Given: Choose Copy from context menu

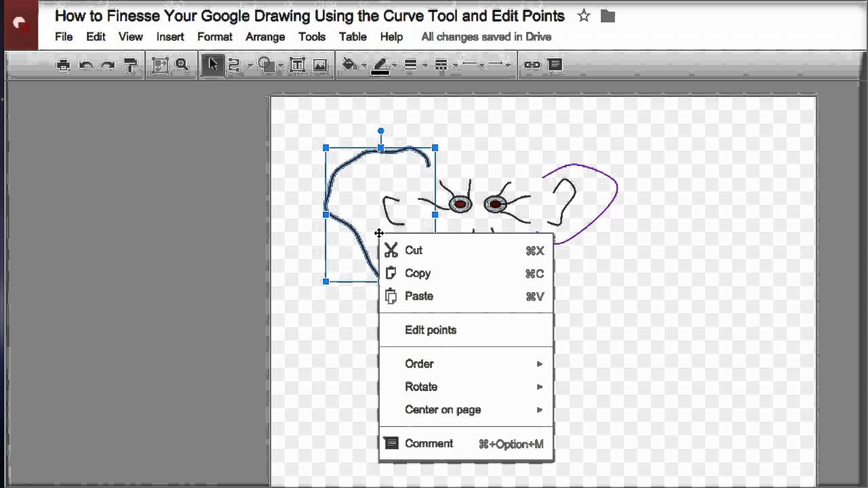Looking at the screenshot, I should (x=466, y=274).
